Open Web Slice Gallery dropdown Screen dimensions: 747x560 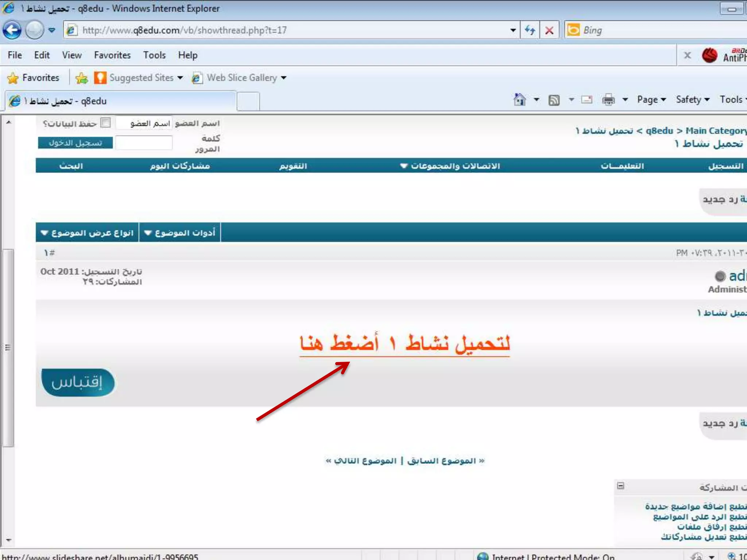tap(239, 78)
